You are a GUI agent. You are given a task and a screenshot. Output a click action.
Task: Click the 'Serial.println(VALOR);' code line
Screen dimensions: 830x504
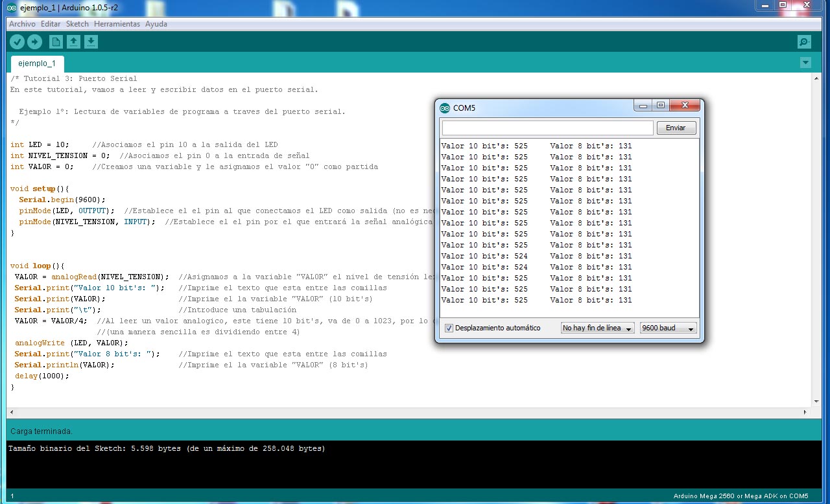[64, 365]
